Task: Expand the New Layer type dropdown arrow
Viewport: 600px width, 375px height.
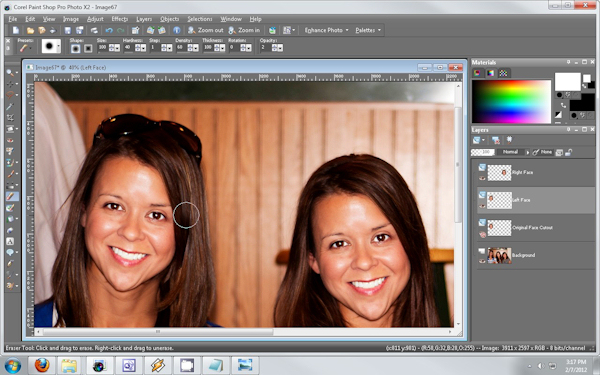Action: [x=483, y=141]
